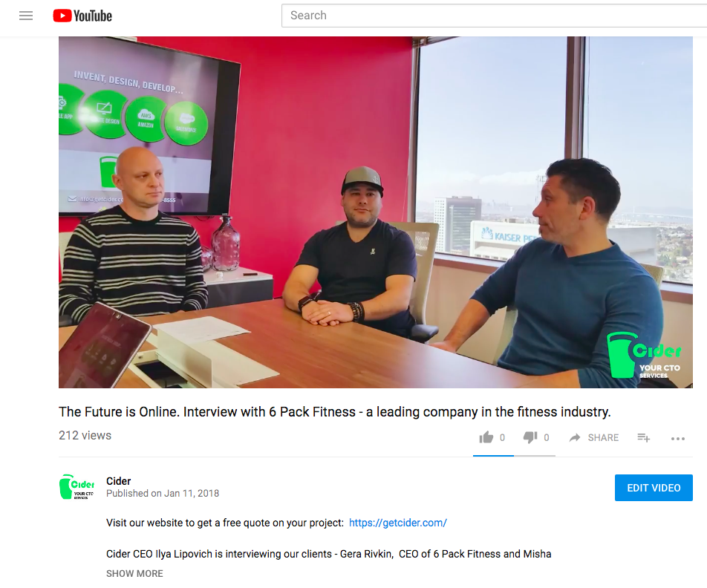Click the like/dislike ratio bar
The width and height of the screenshot is (707, 588).
click(514, 455)
